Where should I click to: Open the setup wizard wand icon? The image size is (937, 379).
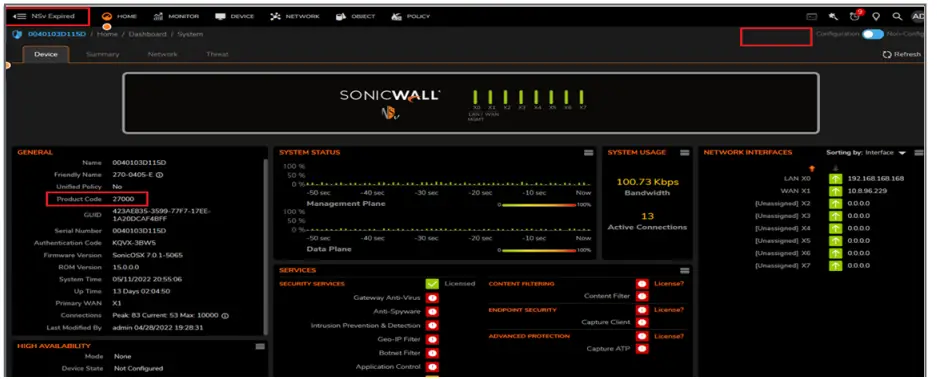833,17
